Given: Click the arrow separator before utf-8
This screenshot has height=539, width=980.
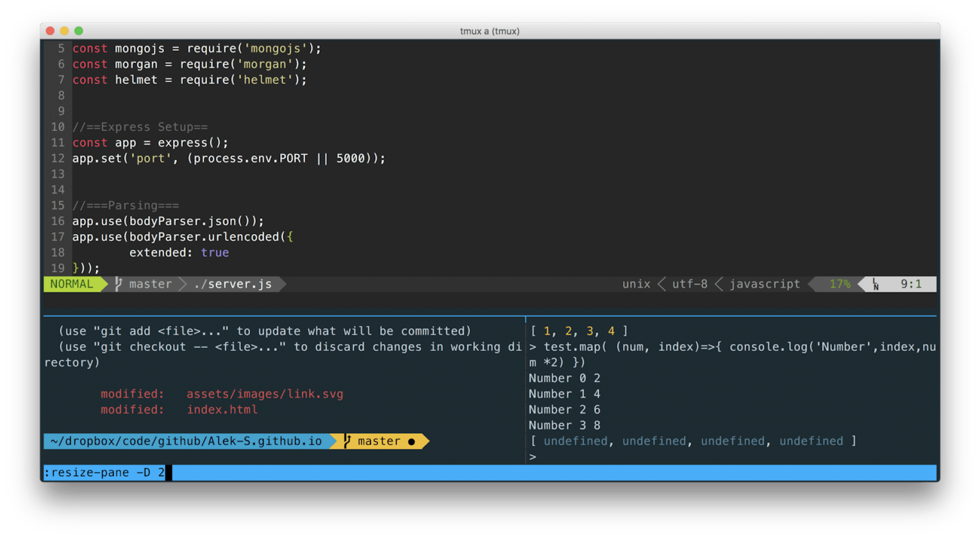Looking at the screenshot, I should pyautogui.click(x=661, y=284).
